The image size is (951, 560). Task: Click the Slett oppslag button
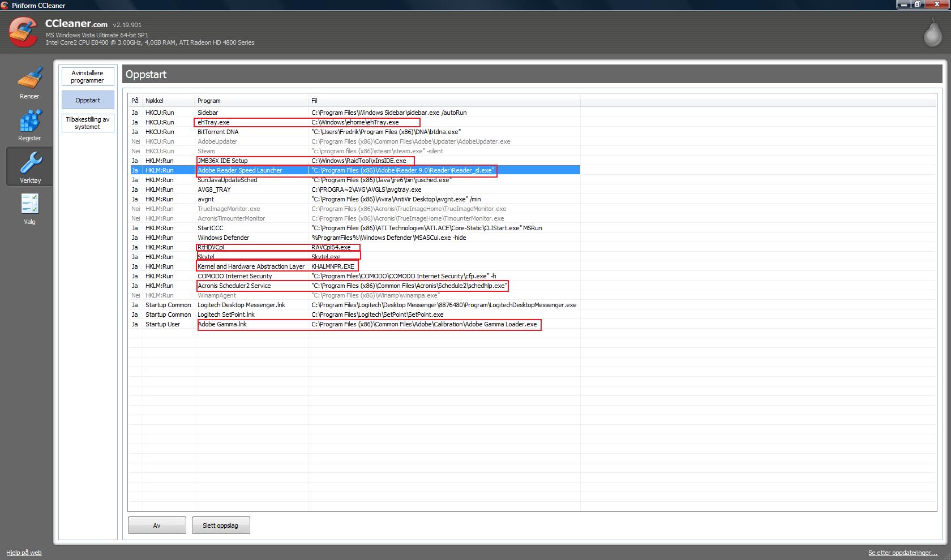[x=221, y=525]
